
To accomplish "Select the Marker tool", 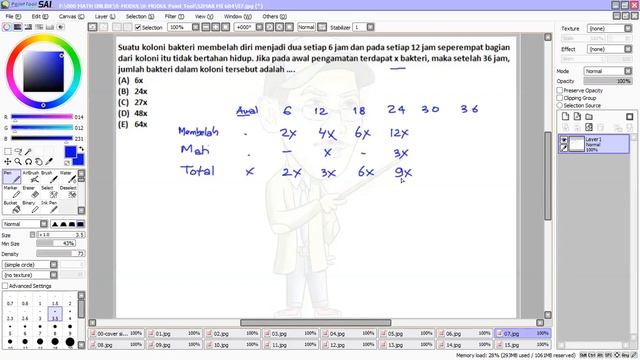I will (x=11, y=192).
